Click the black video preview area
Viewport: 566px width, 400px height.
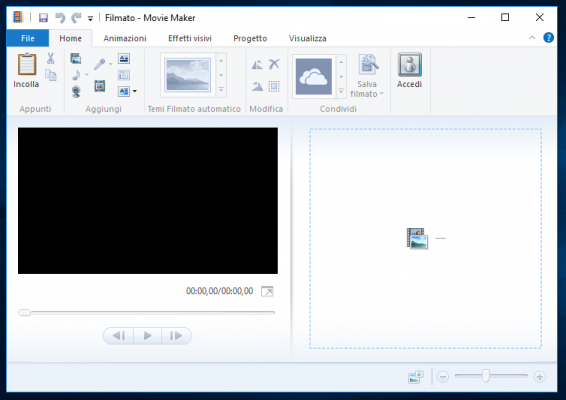tap(148, 201)
